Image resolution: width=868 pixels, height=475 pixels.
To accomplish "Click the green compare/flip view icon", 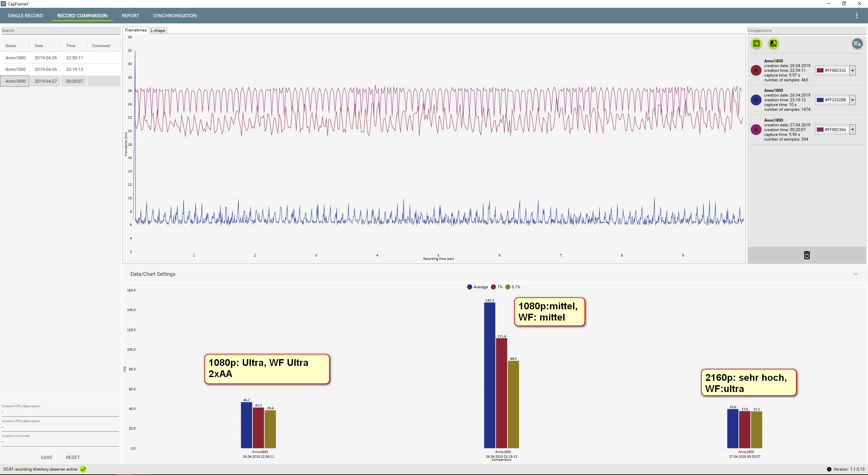I will pyautogui.click(x=773, y=44).
